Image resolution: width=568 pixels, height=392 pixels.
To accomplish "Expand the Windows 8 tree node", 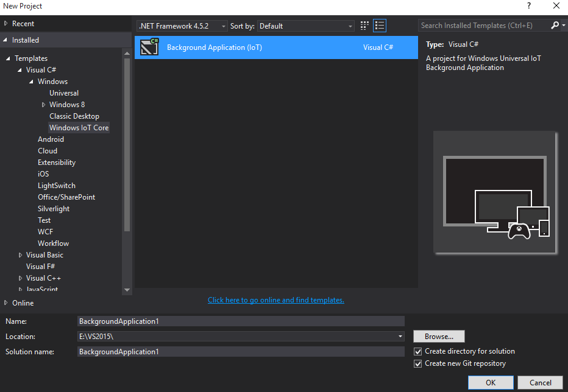I will [43, 105].
